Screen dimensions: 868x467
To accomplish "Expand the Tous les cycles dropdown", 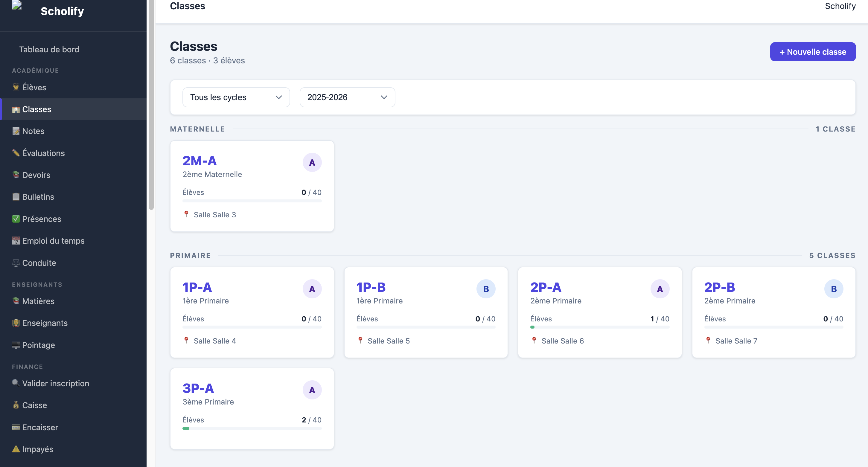I will pos(236,97).
